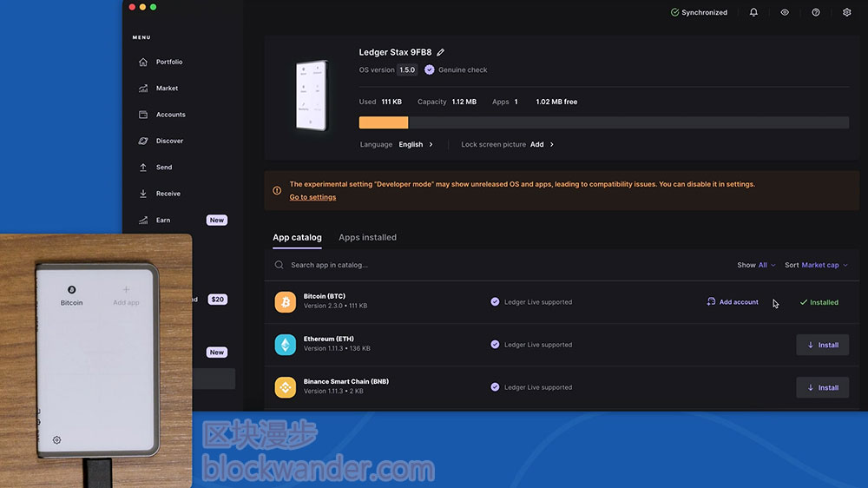The height and width of the screenshot is (488, 868).
Task: Tap Add app on Stax device screen
Action: click(126, 295)
